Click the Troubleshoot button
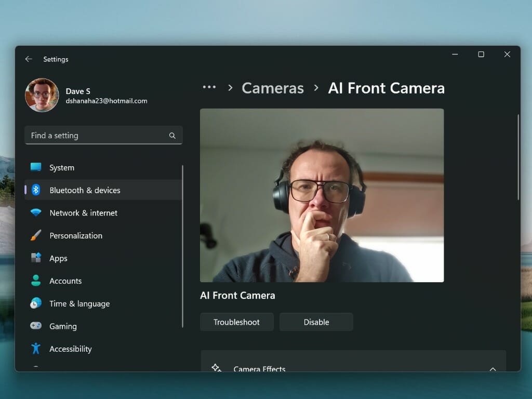532x399 pixels. (236, 322)
